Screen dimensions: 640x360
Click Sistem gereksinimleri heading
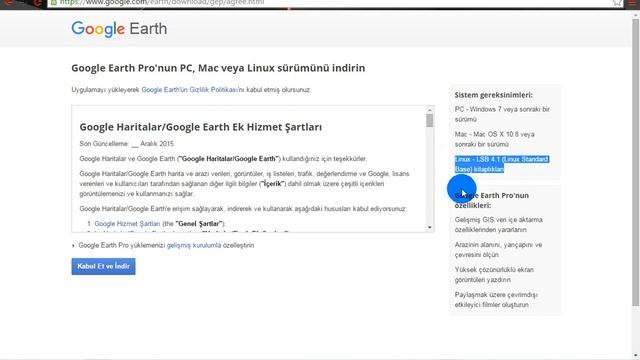493,95
